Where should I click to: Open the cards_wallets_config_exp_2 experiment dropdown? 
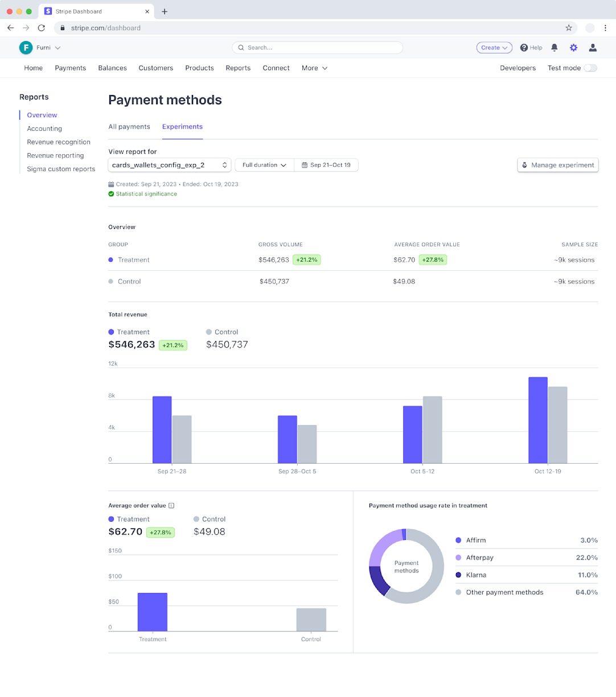pyautogui.click(x=169, y=165)
